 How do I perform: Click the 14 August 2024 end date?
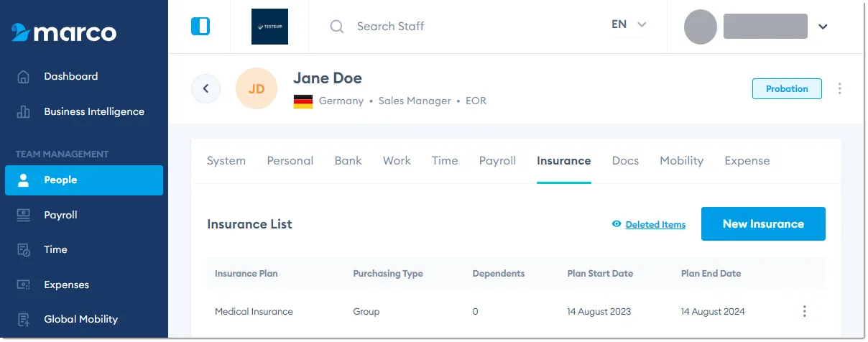(x=714, y=312)
